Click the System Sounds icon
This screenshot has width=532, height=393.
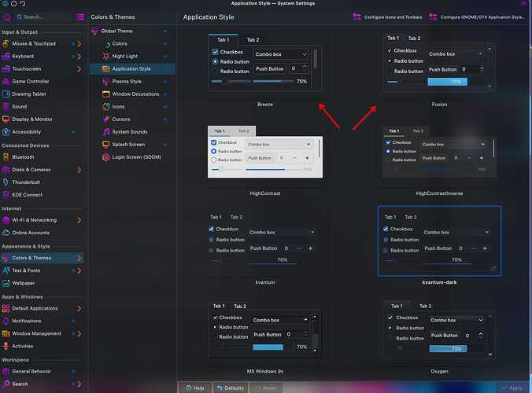[x=106, y=132]
